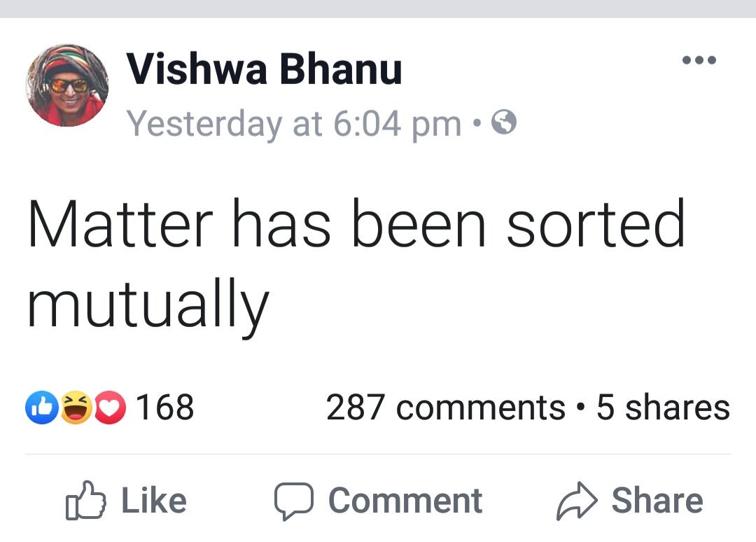Click the thumbs-up outline icon beside Like
The width and height of the screenshot is (756, 542).
point(85,500)
